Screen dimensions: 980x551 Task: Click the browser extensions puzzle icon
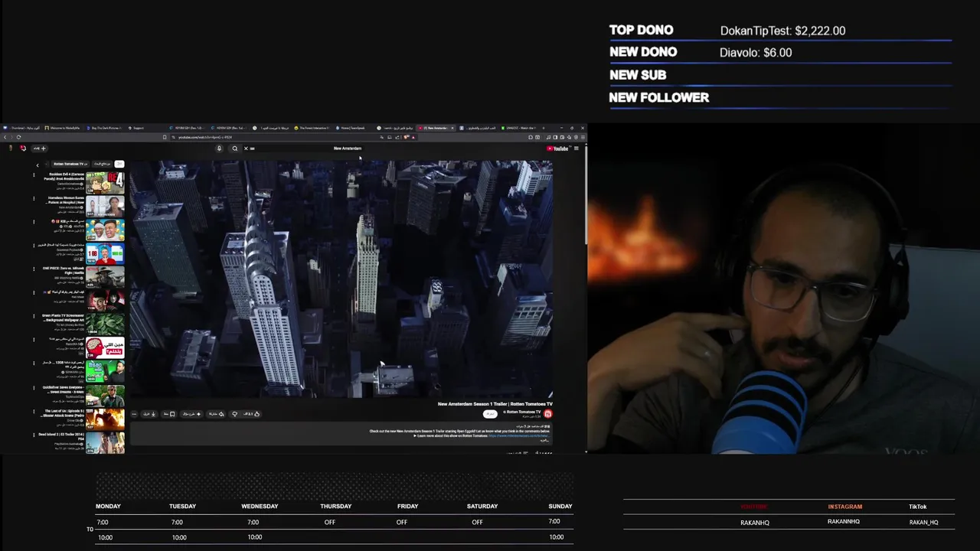point(531,137)
